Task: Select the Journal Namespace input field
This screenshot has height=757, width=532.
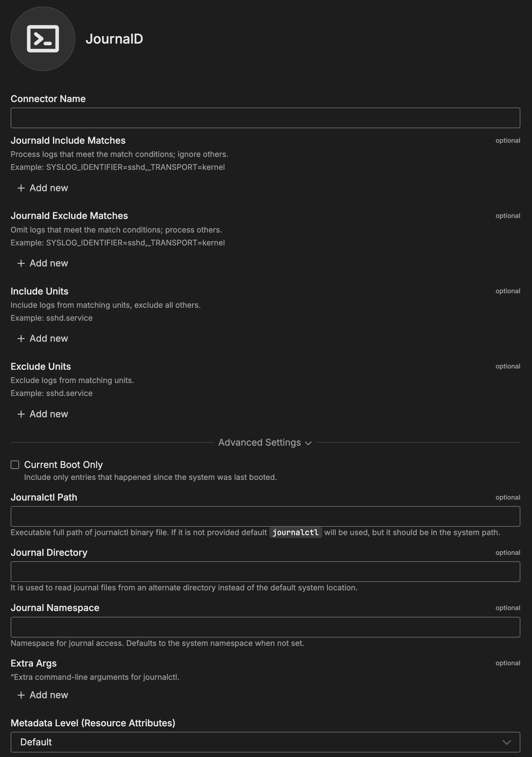Action: pos(265,627)
